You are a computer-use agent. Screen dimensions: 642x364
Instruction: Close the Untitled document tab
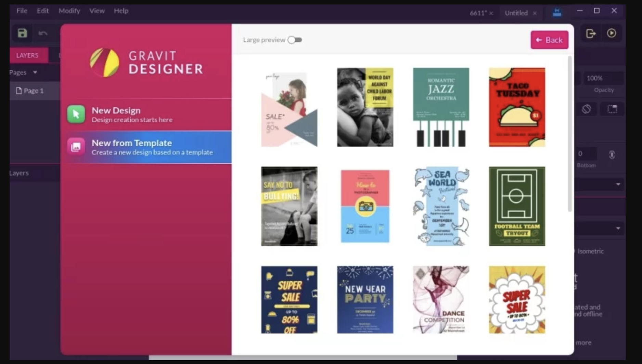click(535, 13)
